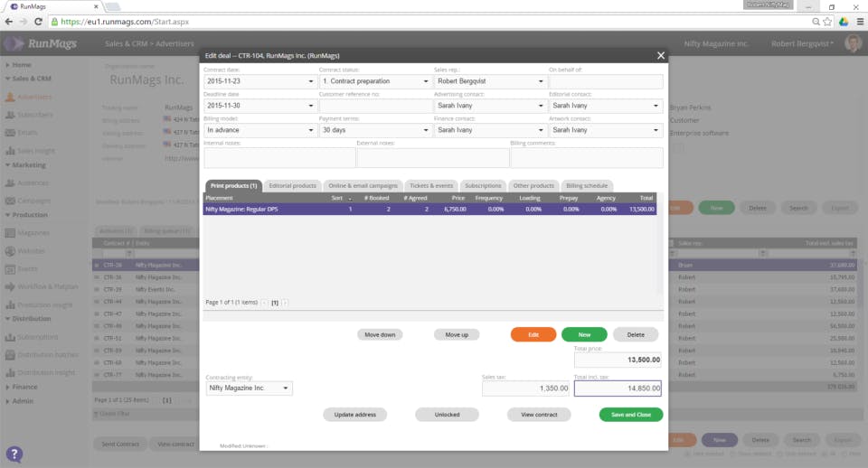Expand the Contracting entity dropdown
Screen dimensions: 868x468
click(x=250, y=388)
